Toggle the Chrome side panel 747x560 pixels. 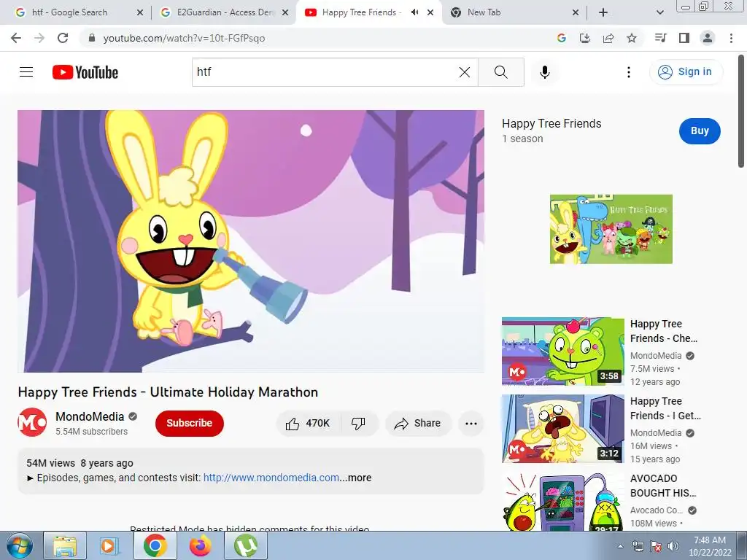pyautogui.click(x=684, y=38)
